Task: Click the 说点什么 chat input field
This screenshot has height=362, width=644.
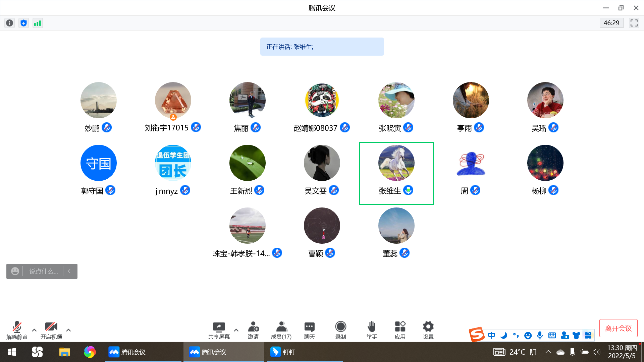Action: pyautogui.click(x=44, y=271)
